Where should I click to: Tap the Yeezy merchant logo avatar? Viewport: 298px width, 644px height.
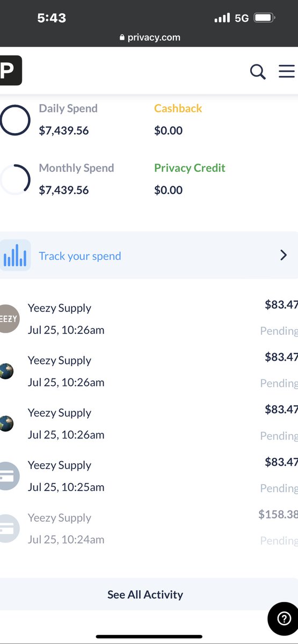coord(9,318)
